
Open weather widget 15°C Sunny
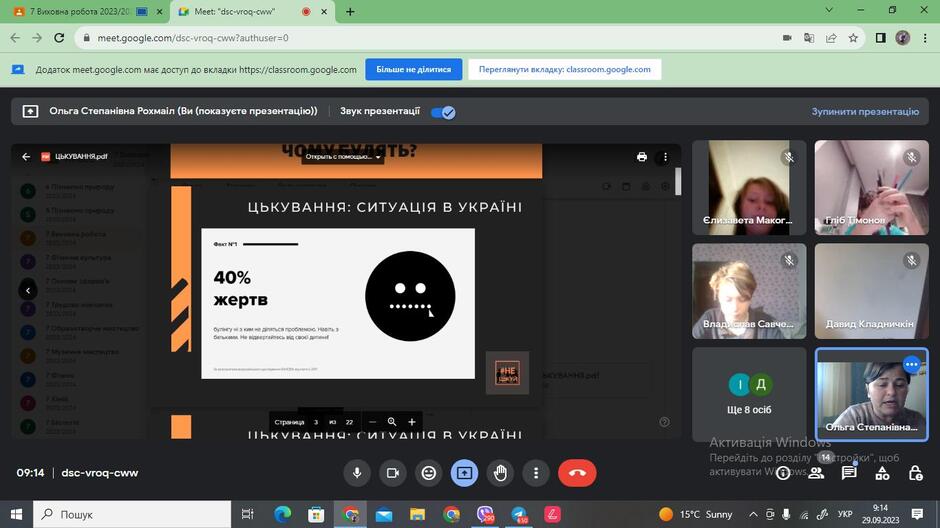[696, 514]
